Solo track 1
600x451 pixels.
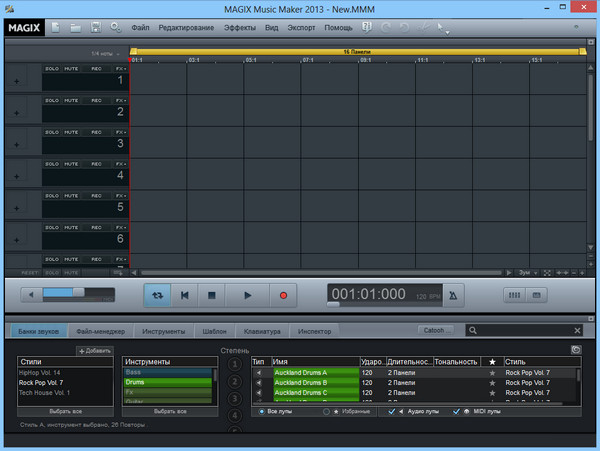point(51,68)
